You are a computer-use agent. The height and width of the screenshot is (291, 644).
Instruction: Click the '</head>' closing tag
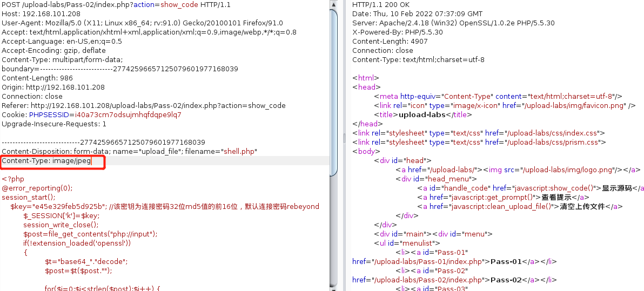[367, 124]
